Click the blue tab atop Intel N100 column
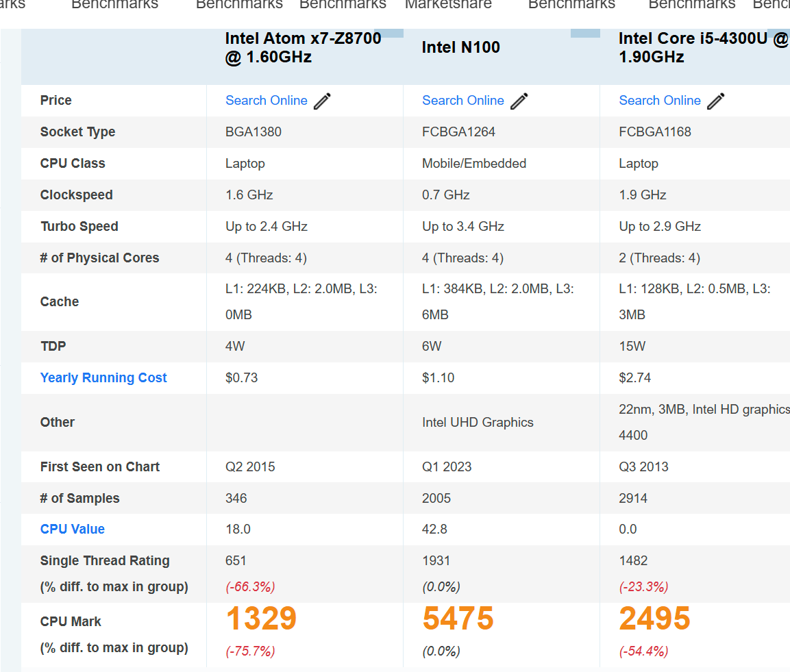This screenshot has height=672, width=790. tap(585, 34)
